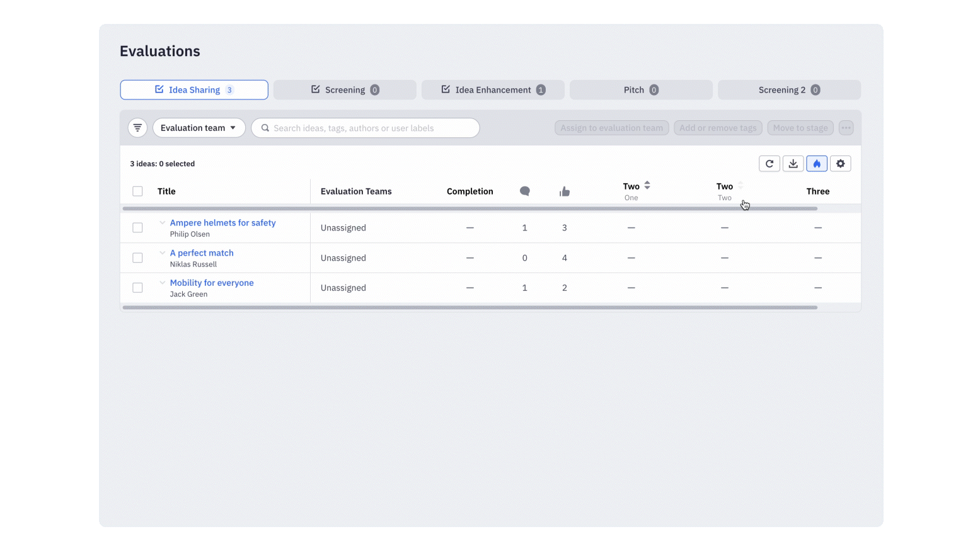Viewport: 980px width, 551px height.
Task: Open the export download icon
Action: pyautogui.click(x=793, y=163)
